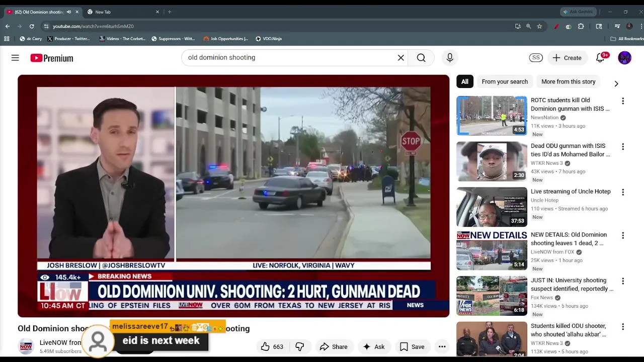Go to YouTube Premium home logo
This screenshot has width=644, height=362.
(52, 58)
